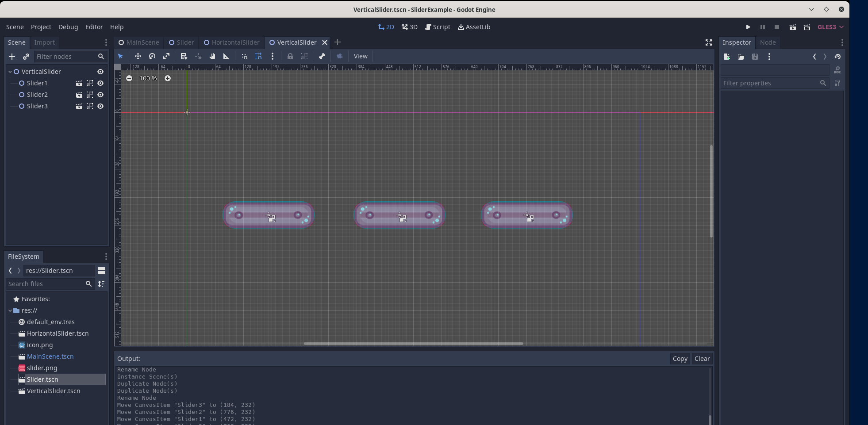Open the View menu in the viewport
This screenshot has width=868, height=425.
tap(361, 56)
